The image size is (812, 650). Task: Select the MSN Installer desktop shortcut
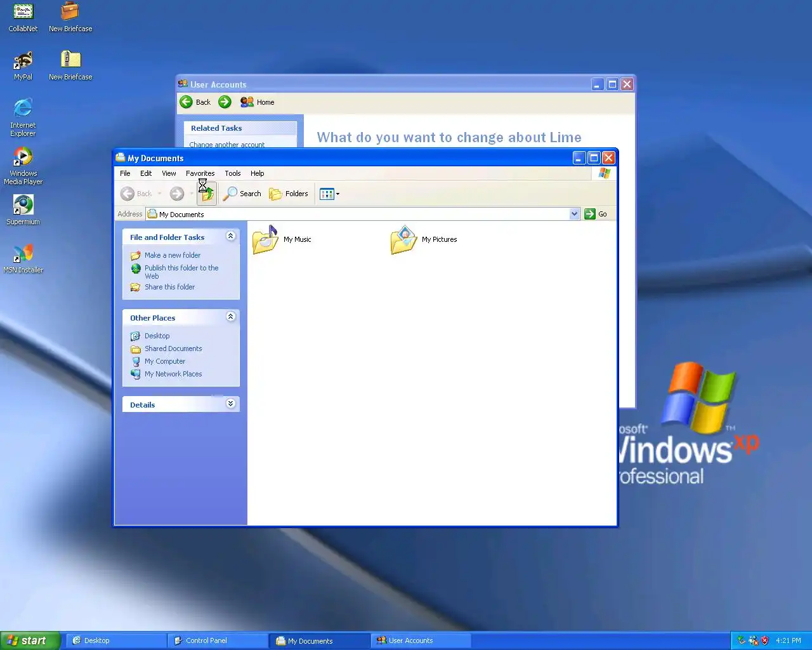[23, 258]
